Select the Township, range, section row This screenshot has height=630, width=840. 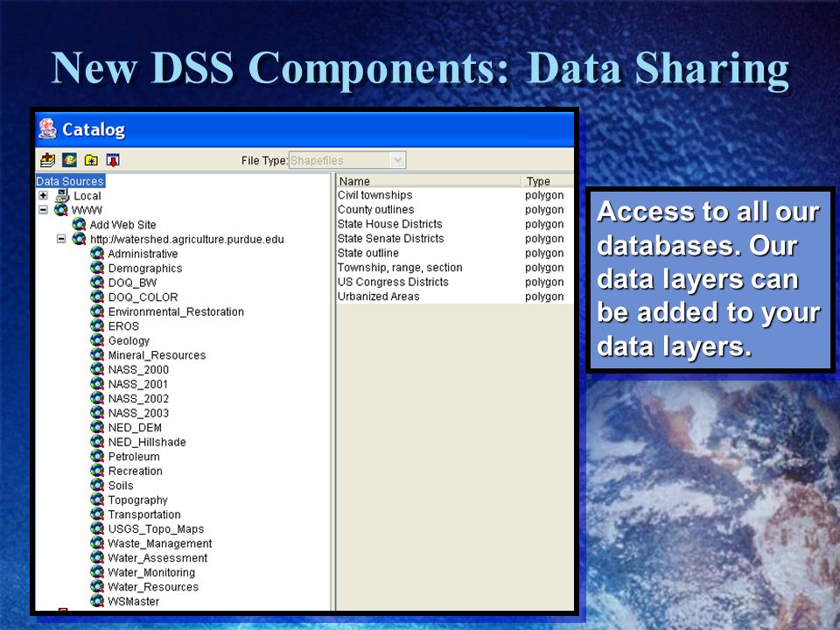point(455,268)
